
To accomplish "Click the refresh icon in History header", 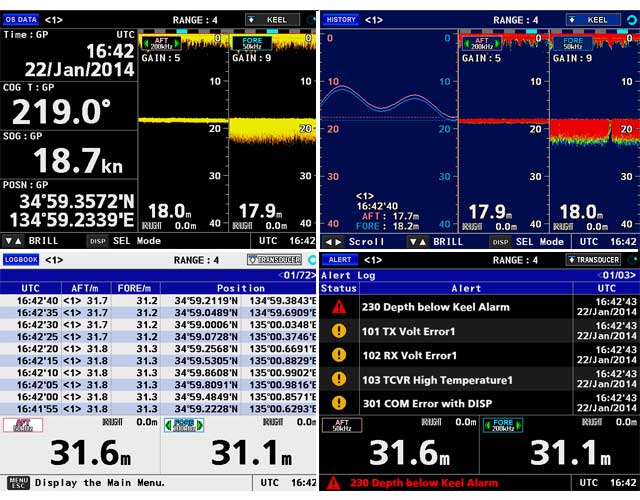I will pyautogui.click(x=632, y=19).
